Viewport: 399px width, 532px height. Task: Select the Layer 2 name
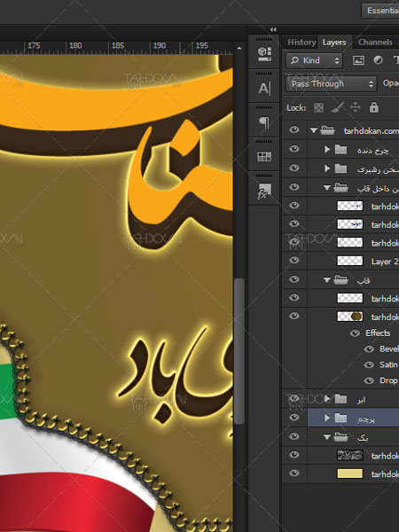pos(385,262)
